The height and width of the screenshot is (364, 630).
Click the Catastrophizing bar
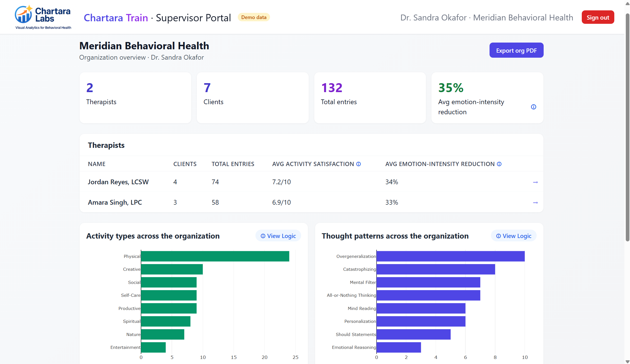(436, 269)
